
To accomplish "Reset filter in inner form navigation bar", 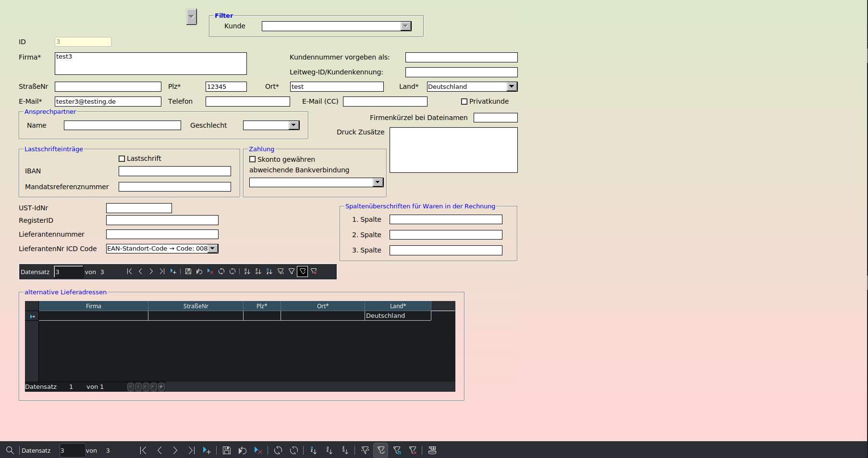I will click(x=314, y=271).
